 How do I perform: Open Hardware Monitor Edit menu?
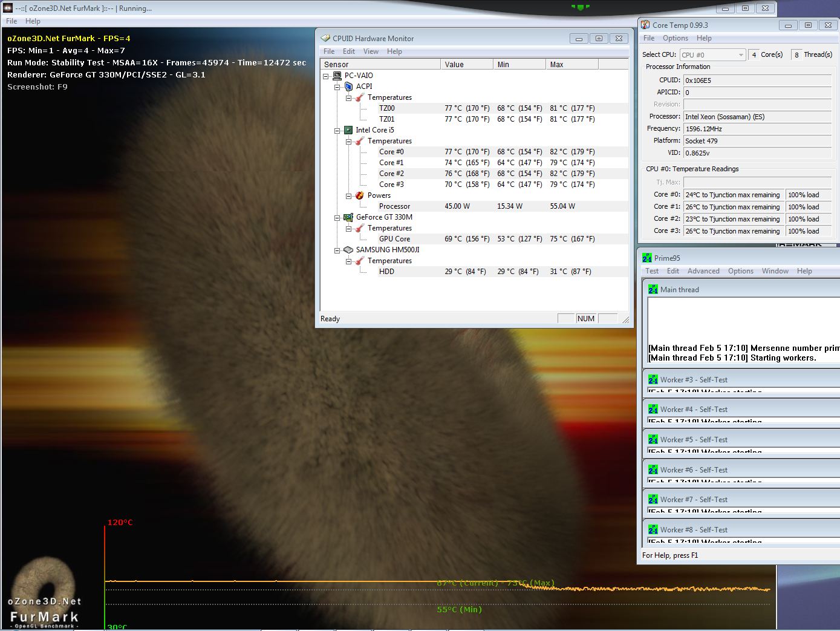pyautogui.click(x=349, y=51)
